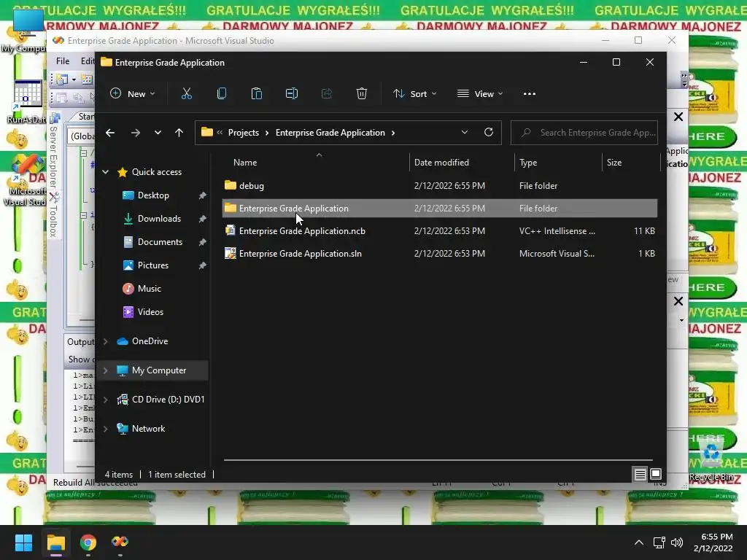Select the RunAsDate desktop shortcut
The image size is (747, 560).
coord(26,101)
